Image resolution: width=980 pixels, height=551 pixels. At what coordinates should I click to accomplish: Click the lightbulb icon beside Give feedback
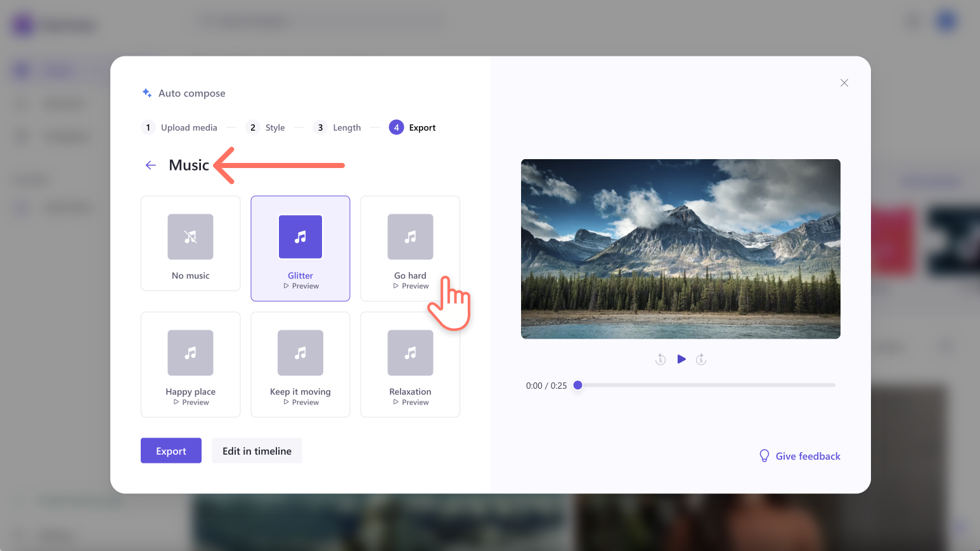tap(764, 455)
